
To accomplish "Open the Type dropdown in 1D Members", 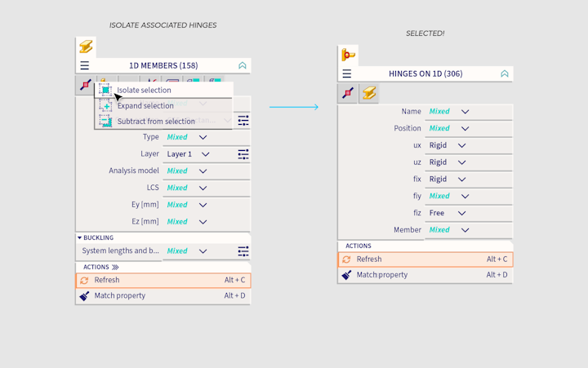I will coord(203,137).
